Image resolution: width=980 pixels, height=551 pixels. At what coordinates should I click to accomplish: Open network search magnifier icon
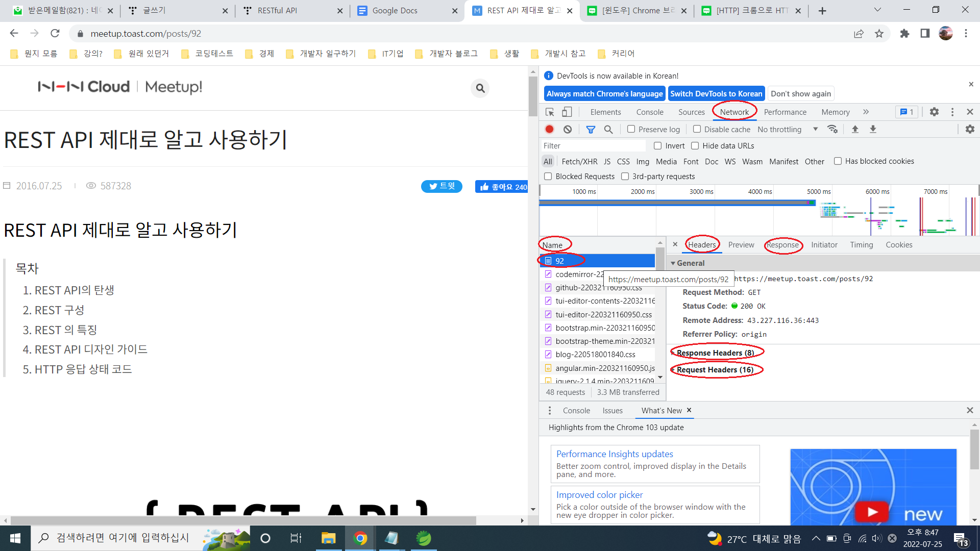coord(608,130)
